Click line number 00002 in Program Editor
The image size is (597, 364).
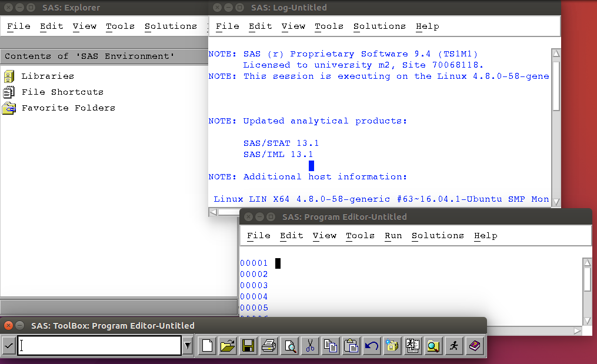point(254,274)
